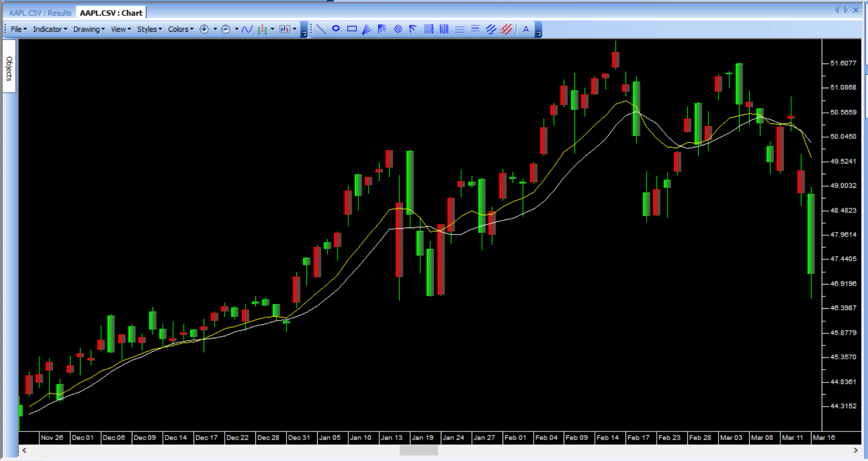Click the 49.0032 price label

843,185
